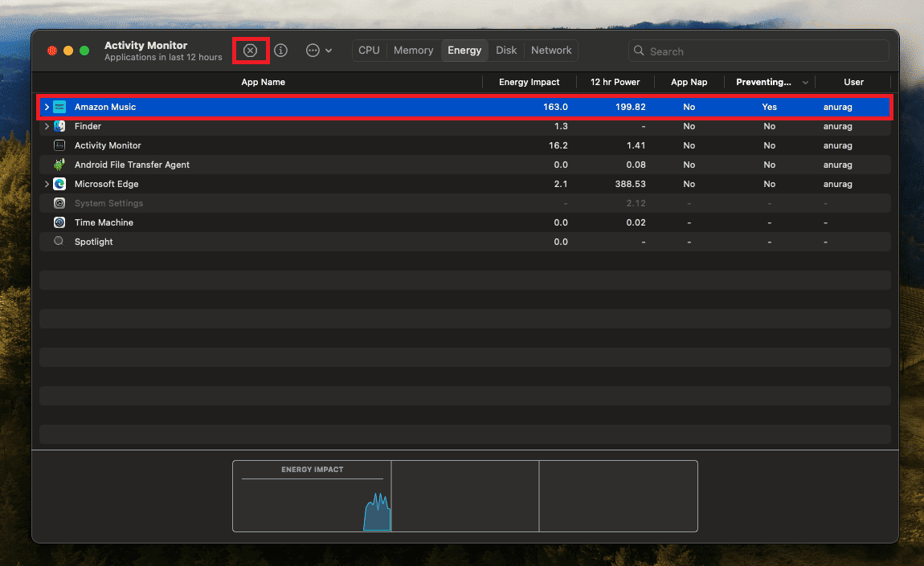
Task: Sort by the App Name column header
Action: (263, 83)
